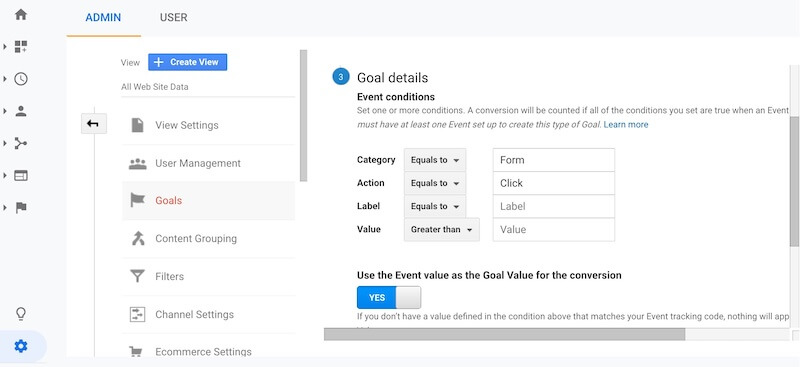Open the Realtime clock icon
This screenshot has height=367, width=800.
(x=21, y=79)
